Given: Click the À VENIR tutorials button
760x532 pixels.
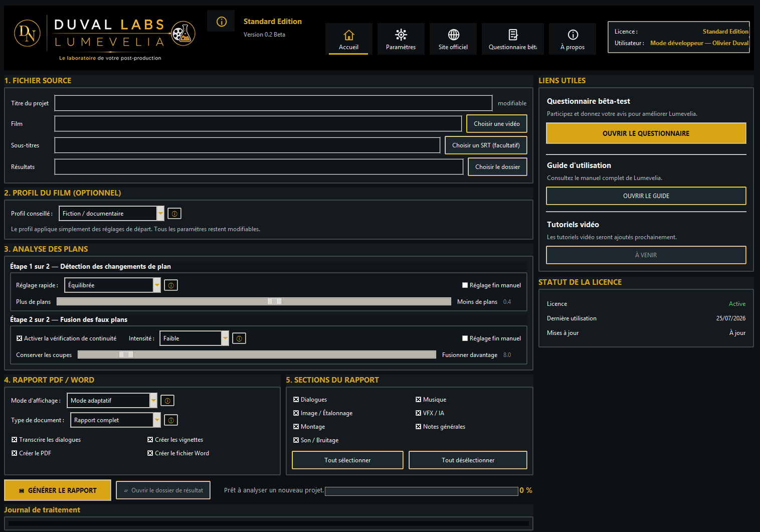Looking at the screenshot, I should pos(646,255).
